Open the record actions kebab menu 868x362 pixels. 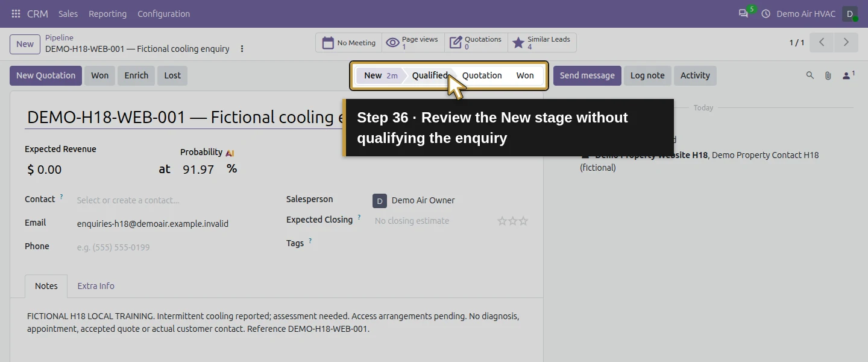click(242, 49)
